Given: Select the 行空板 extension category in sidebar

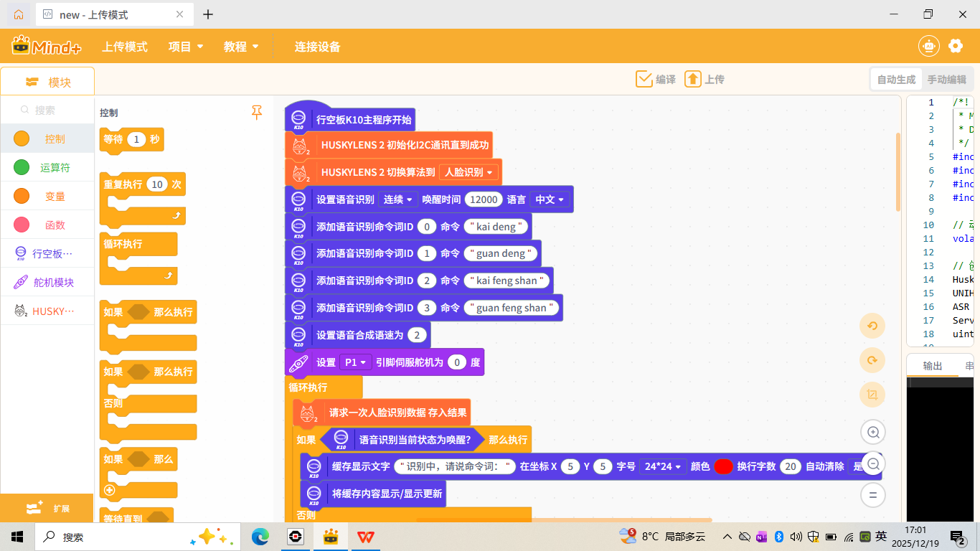Looking at the screenshot, I should coord(47,253).
